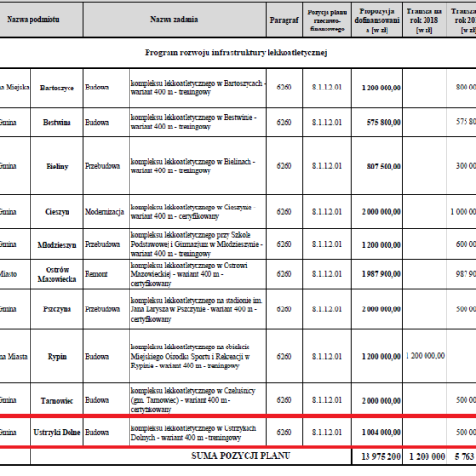Image resolution: width=476 pixels, height=476 pixels.
Task: Click amount '575 800,00' in Bestwina row
Action: tap(384, 122)
